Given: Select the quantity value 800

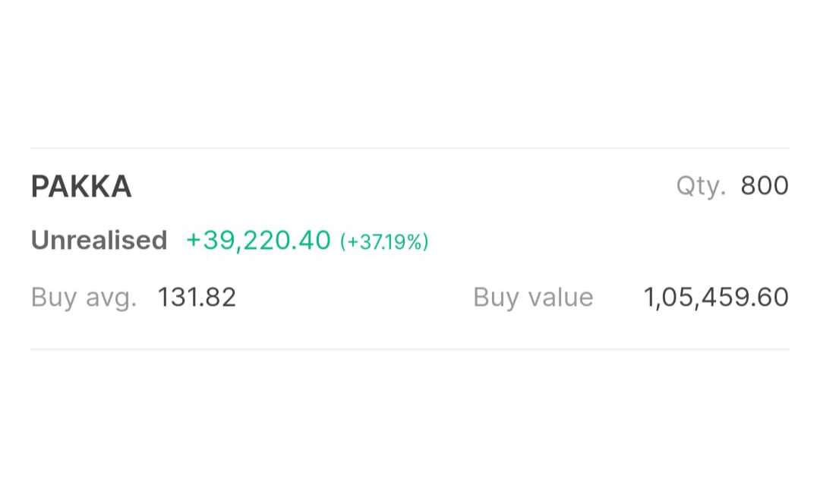Looking at the screenshot, I should click(x=765, y=186).
